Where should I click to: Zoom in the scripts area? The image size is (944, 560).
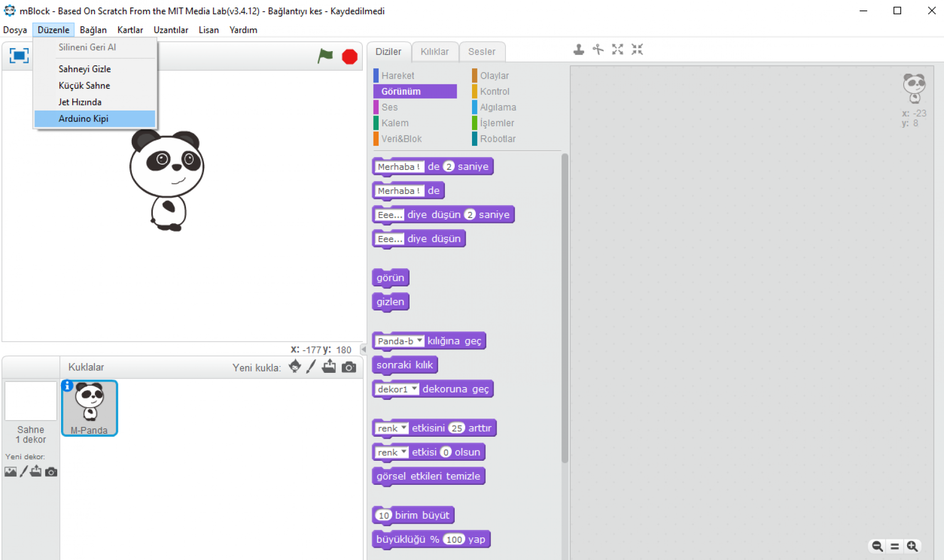click(913, 546)
